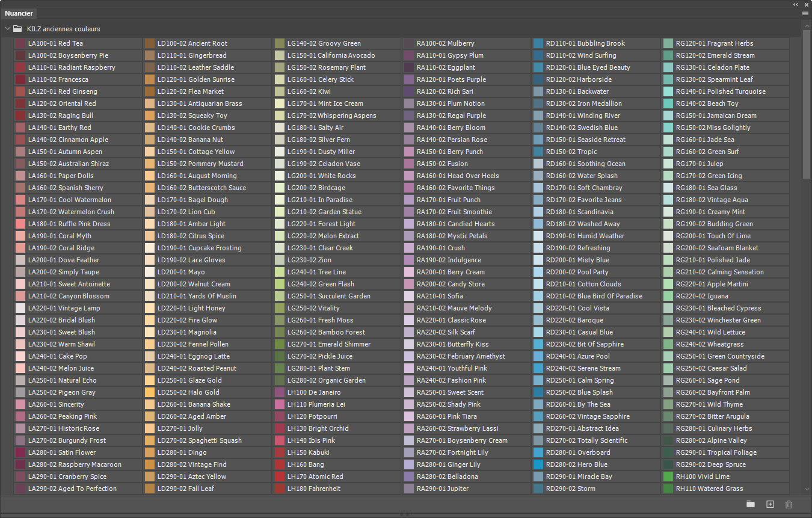Collapse the KILZ anciennes couleurs group chevron
Viewport: 812px width, 518px height.
8,28
